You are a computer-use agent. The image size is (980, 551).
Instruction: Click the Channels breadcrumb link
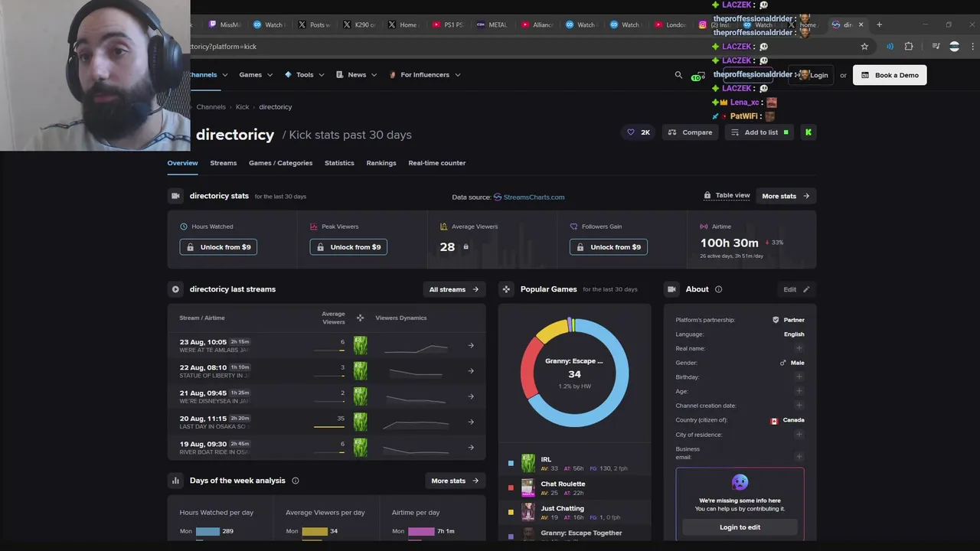(211, 107)
